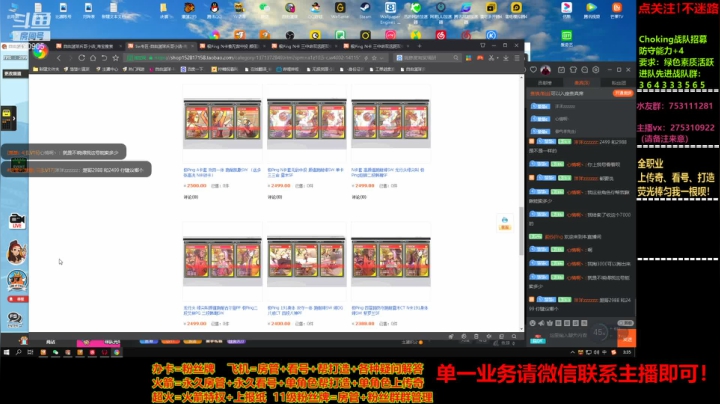Open product title priced at 2388.00

[390, 310]
